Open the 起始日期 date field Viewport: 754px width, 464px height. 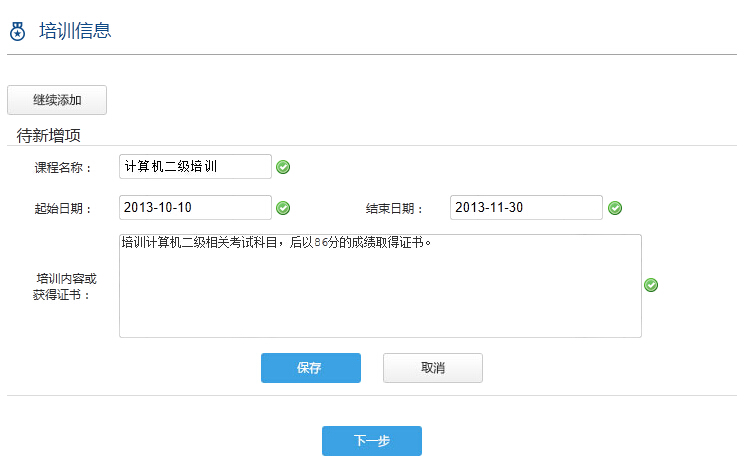point(195,207)
